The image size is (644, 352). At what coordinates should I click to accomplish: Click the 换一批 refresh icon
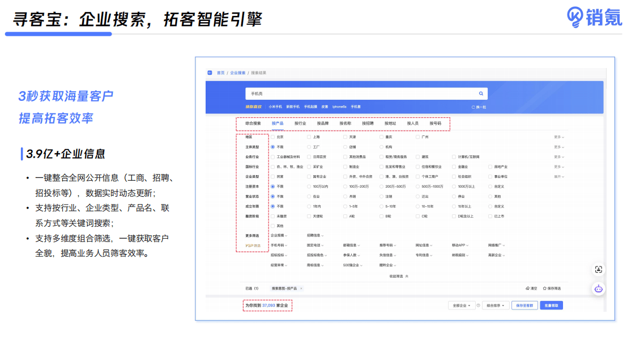coord(474,107)
